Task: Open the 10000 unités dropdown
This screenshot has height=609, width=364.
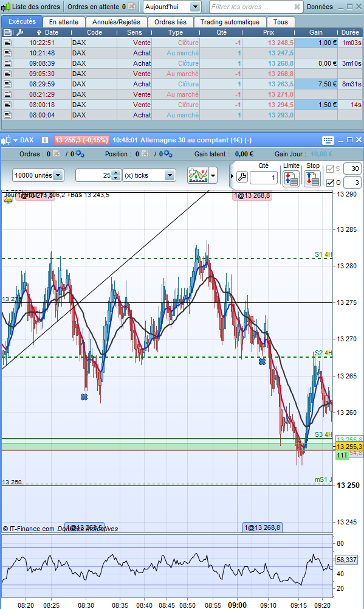Action: coord(38,176)
